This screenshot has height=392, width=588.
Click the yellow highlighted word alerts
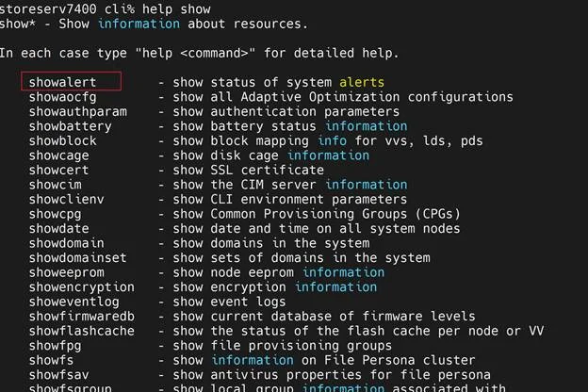pyautogui.click(x=362, y=82)
